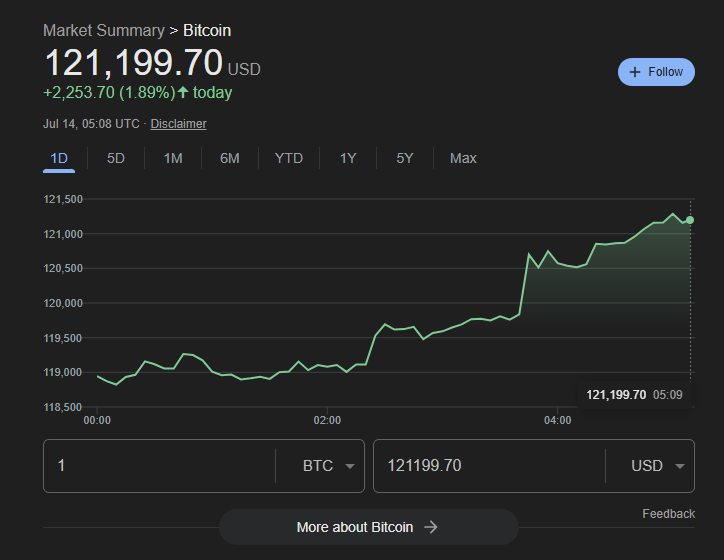Click the 121,199.70 headline price
The width and height of the screenshot is (724, 560).
[x=134, y=63]
